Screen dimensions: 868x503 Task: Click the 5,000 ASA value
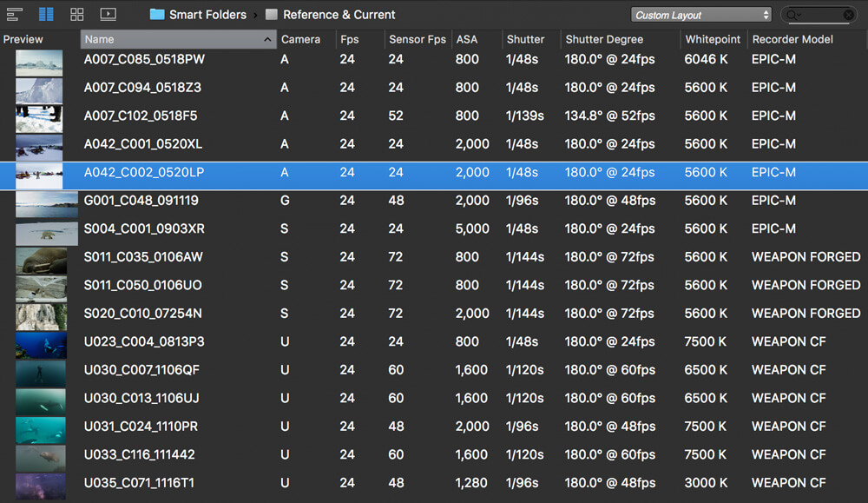(x=472, y=228)
